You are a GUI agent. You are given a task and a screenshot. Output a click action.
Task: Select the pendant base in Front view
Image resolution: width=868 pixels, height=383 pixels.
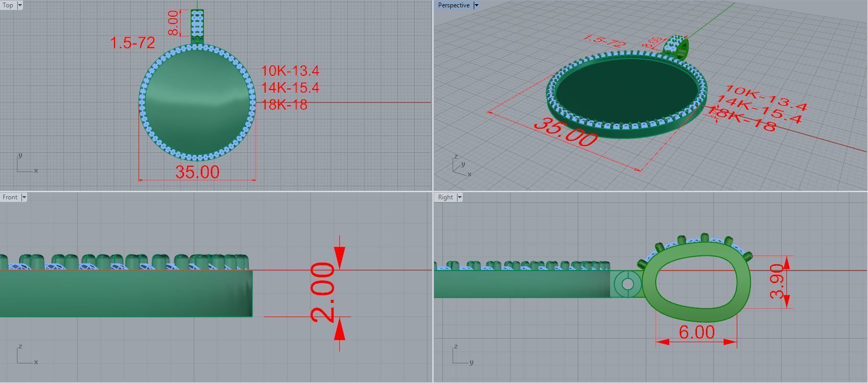(x=125, y=293)
